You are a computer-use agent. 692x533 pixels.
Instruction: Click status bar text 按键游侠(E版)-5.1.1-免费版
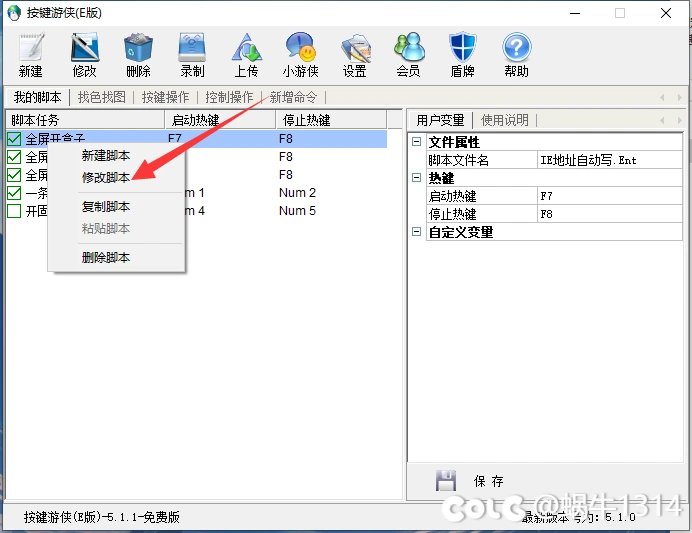102,517
